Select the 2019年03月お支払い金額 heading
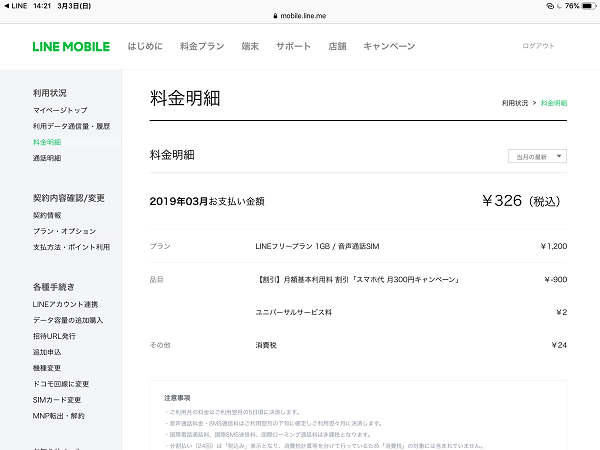Image resolution: width=600 pixels, height=450 pixels. coord(207,201)
